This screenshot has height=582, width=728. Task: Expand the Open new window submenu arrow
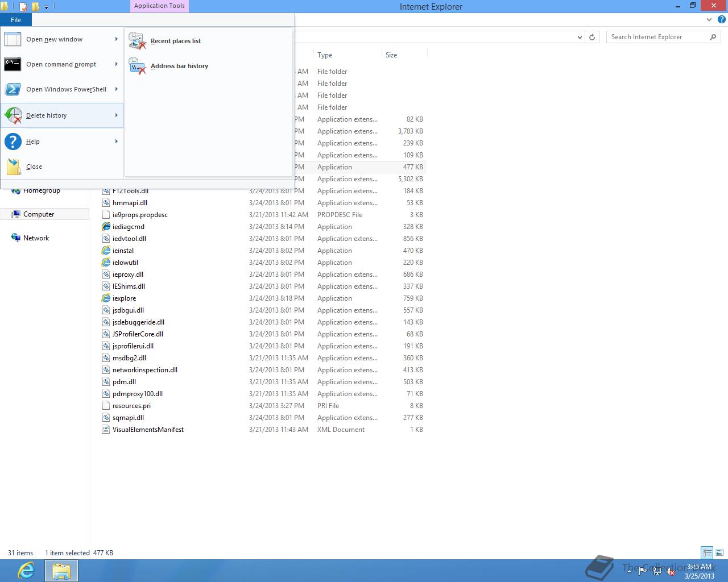116,39
